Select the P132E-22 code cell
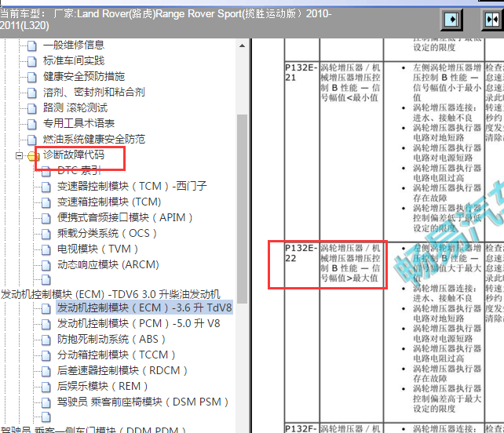Viewport: 504px width, 433px height. coord(301,332)
